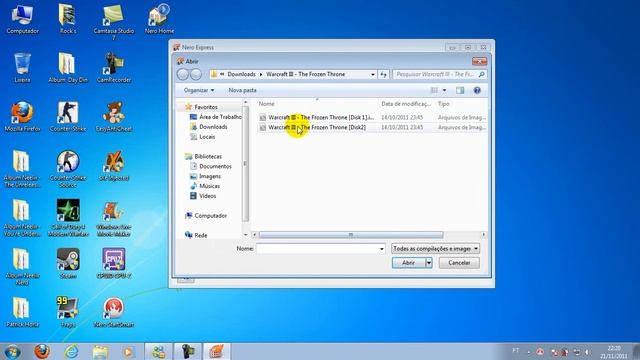Click Downloads in the breadcrumb path
Viewport: 640px width, 360px height.
pos(241,74)
